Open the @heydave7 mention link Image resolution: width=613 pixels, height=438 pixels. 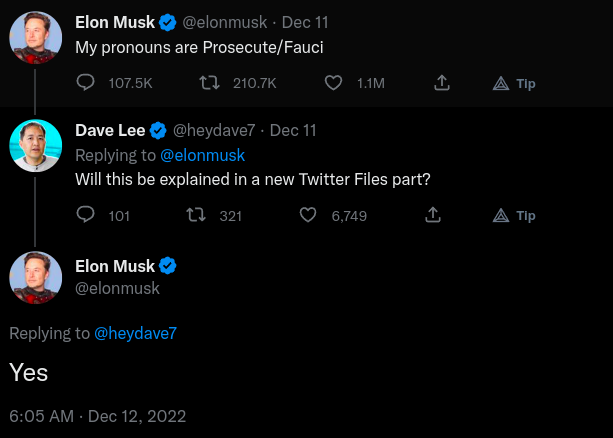(x=135, y=333)
